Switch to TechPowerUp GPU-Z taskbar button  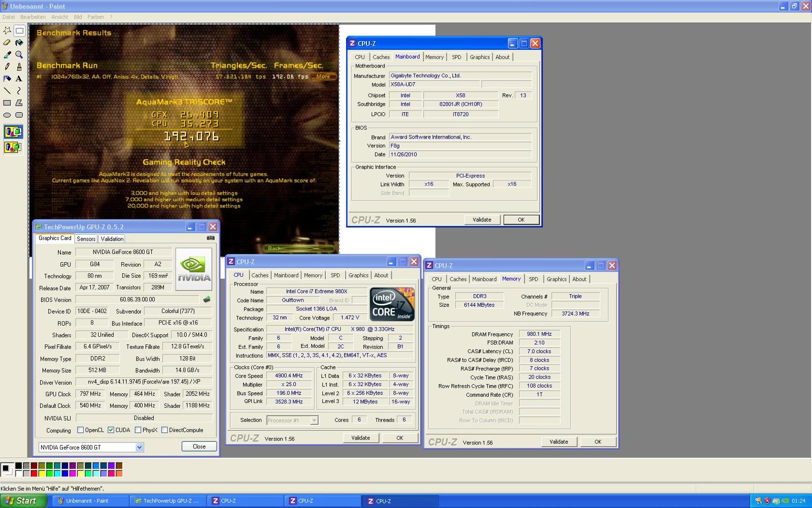tap(168, 501)
